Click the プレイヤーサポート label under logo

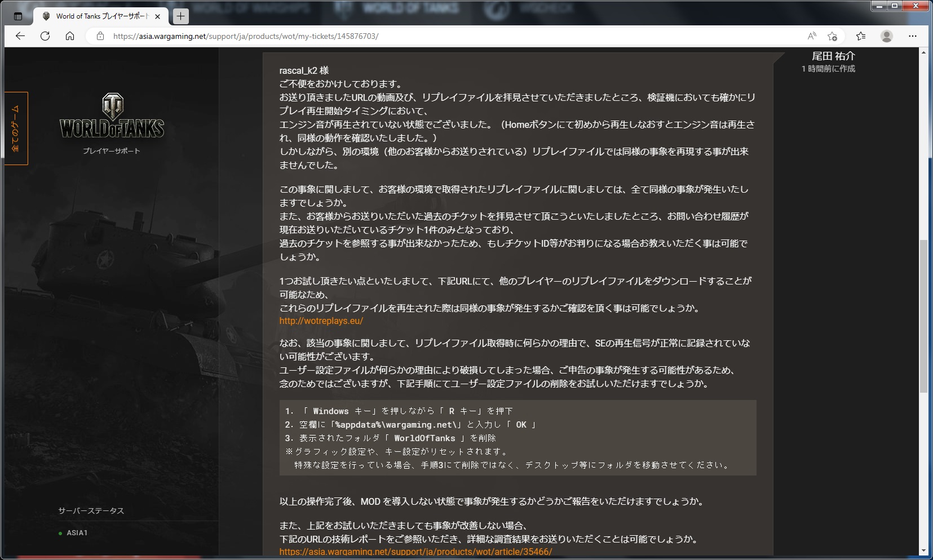[x=112, y=151]
